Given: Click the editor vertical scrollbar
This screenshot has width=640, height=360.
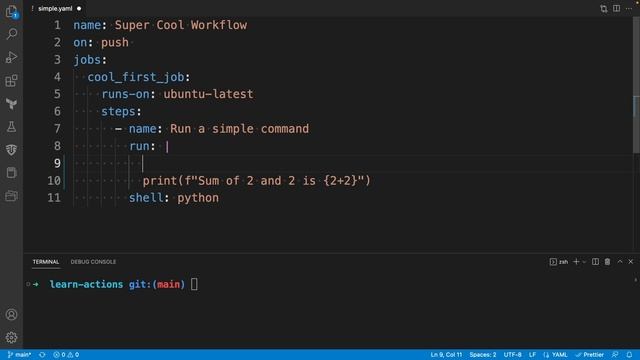Looking at the screenshot, I should pos(636,86).
